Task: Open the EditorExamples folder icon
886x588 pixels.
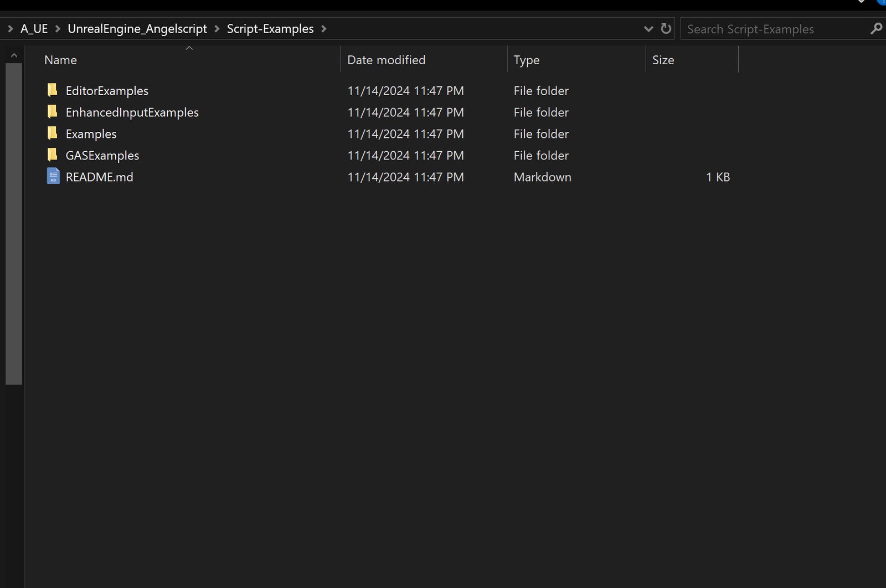Action: pyautogui.click(x=53, y=90)
